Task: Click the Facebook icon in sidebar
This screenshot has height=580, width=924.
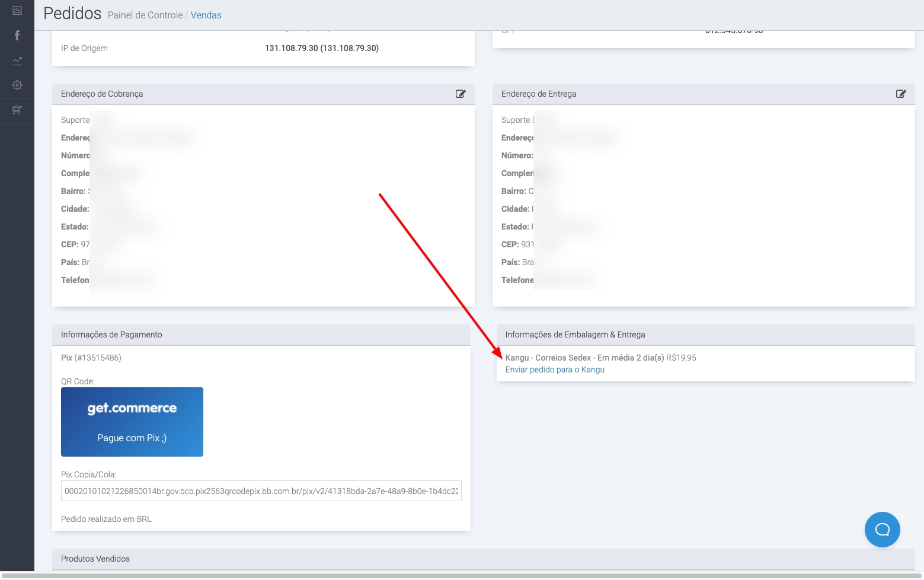Action: [17, 36]
